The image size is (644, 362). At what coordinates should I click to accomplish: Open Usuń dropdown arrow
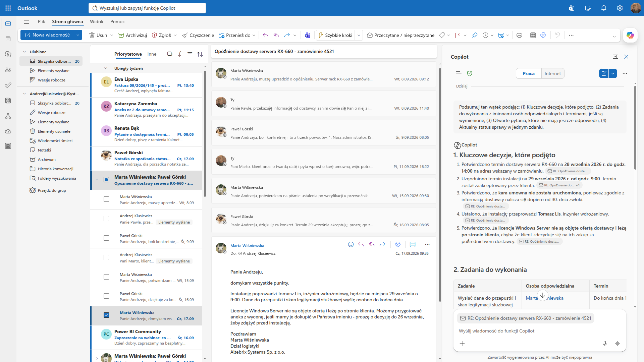tap(112, 35)
